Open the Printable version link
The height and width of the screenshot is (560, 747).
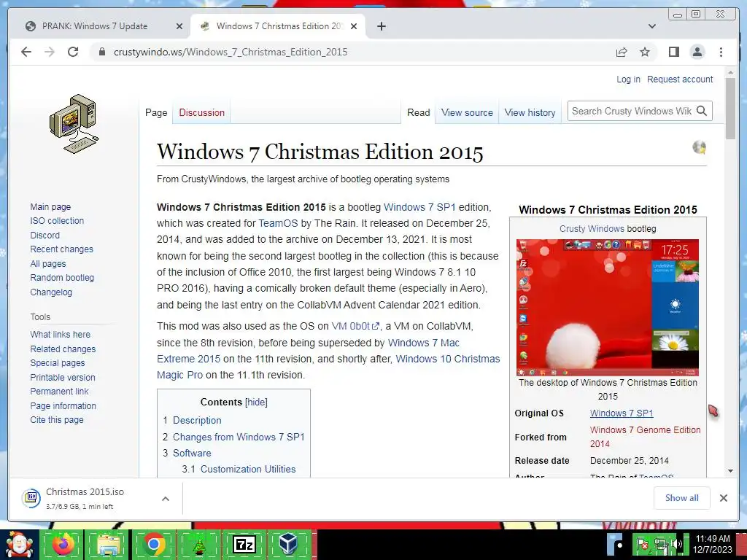pos(63,377)
